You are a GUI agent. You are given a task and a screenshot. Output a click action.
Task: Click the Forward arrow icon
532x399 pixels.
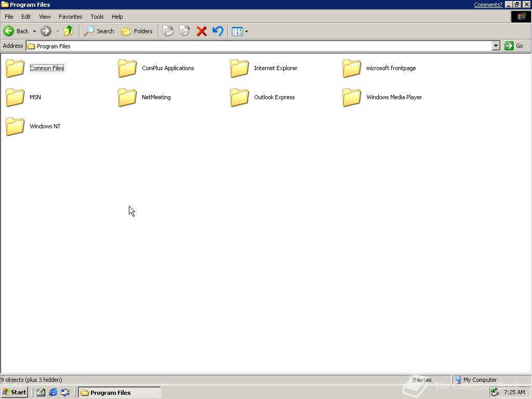(46, 31)
